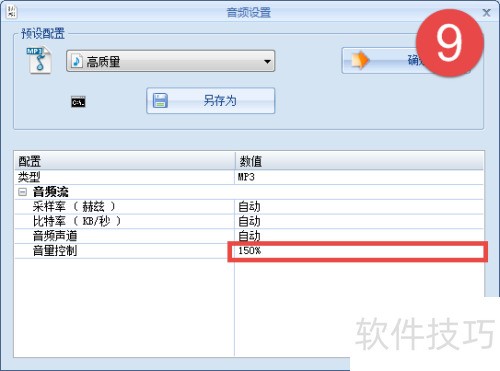Select the 采样率（赫兹）row label

coord(74,207)
